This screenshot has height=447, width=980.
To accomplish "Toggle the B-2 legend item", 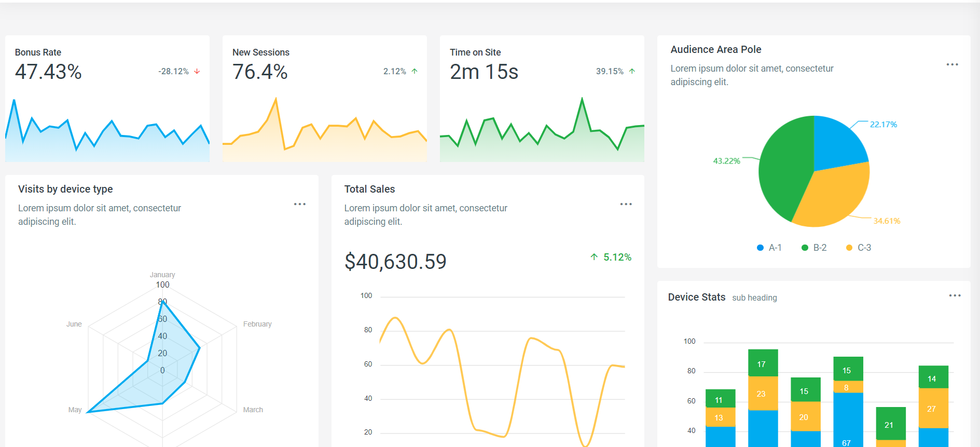I will (x=814, y=248).
